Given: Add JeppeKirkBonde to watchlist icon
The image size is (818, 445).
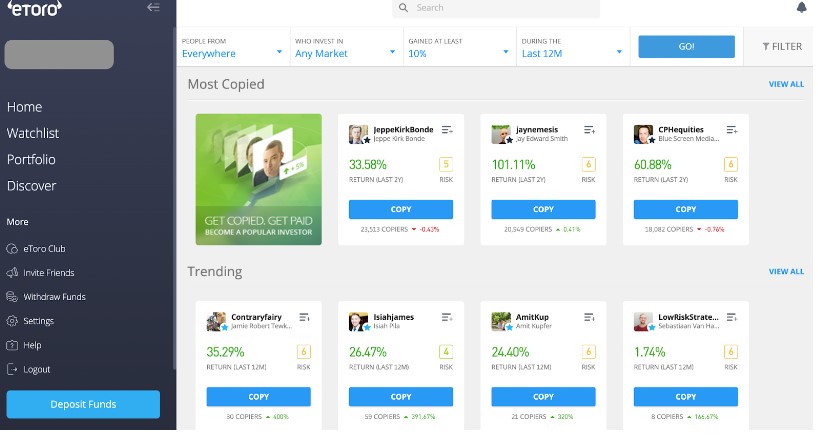Looking at the screenshot, I should point(447,130).
